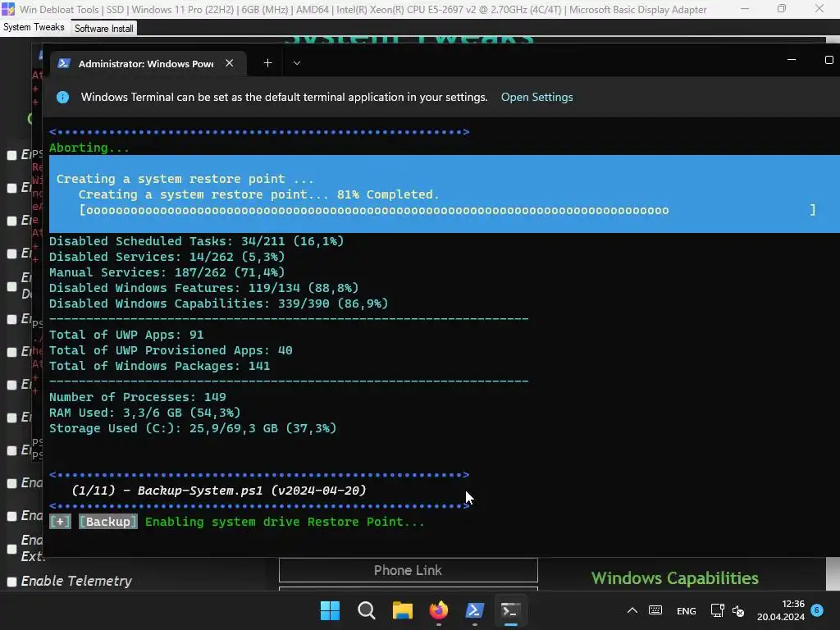Click 'Total of UWP Provisioned Apps: 40'
The width and height of the screenshot is (840, 630).
[x=171, y=350]
